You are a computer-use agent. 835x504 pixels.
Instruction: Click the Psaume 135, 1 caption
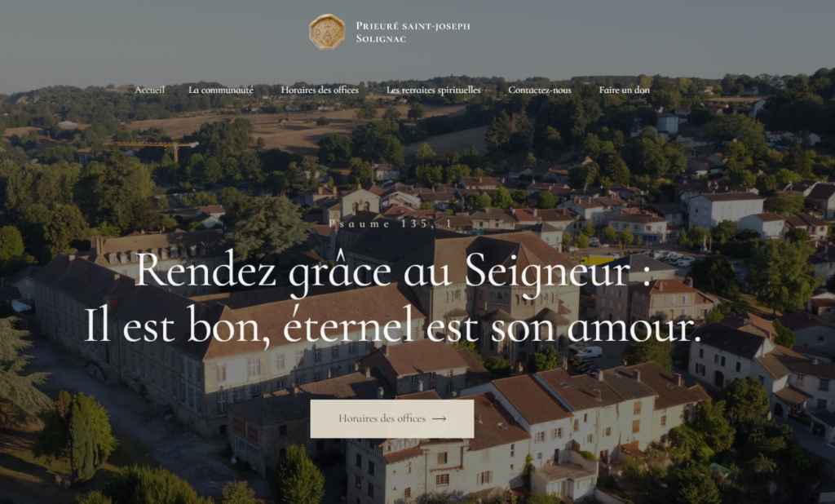[391, 223]
